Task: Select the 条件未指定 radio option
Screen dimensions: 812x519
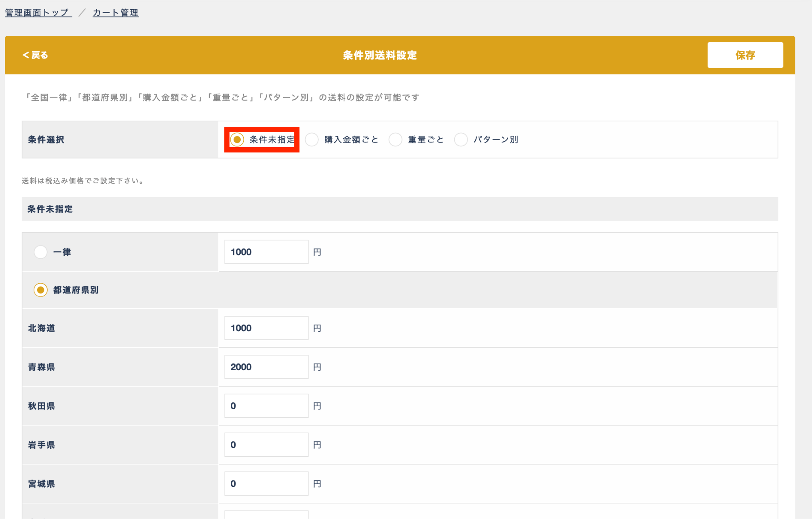Action: (237, 140)
